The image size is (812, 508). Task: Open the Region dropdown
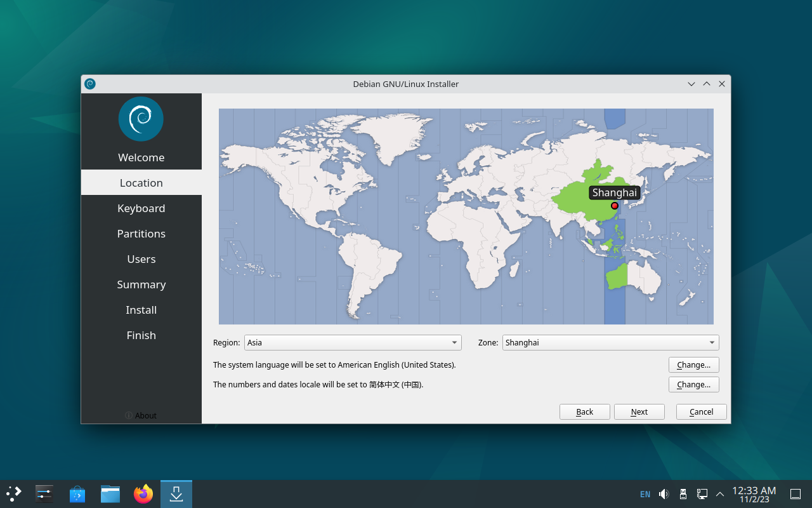(353, 343)
